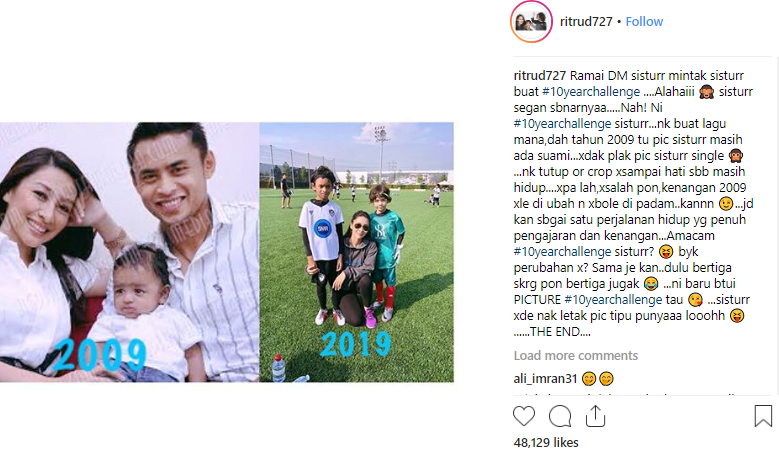Click the 2009 family photo

pyautogui.click(x=129, y=252)
